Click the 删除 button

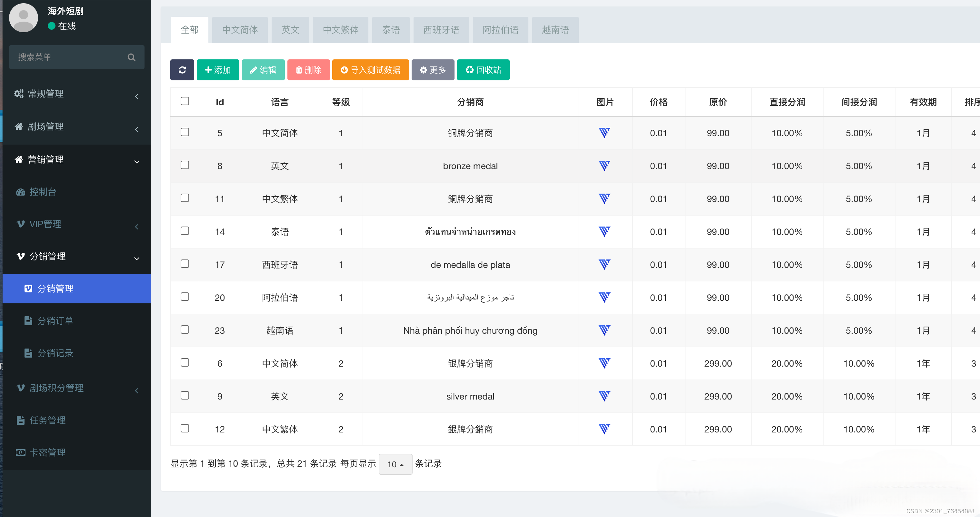(x=308, y=70)
